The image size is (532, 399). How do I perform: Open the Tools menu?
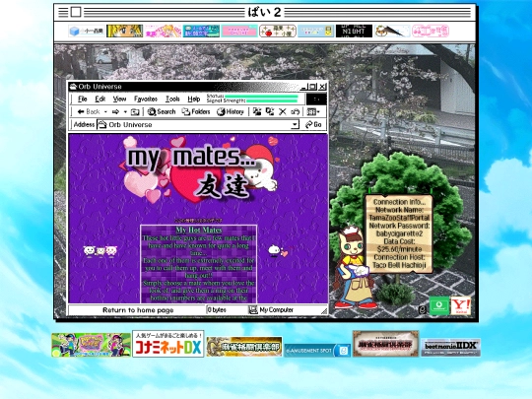click(172, 100)
